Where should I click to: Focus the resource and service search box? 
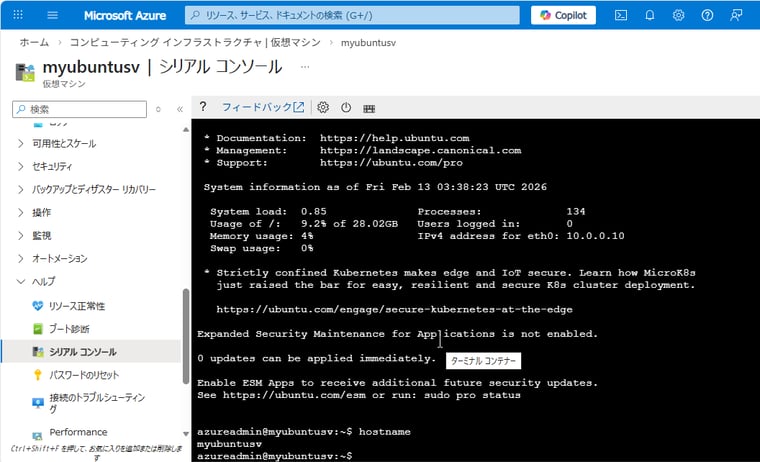352,15
